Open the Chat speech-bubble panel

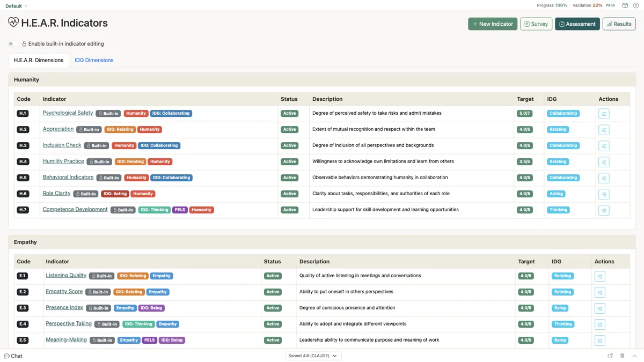13,356
